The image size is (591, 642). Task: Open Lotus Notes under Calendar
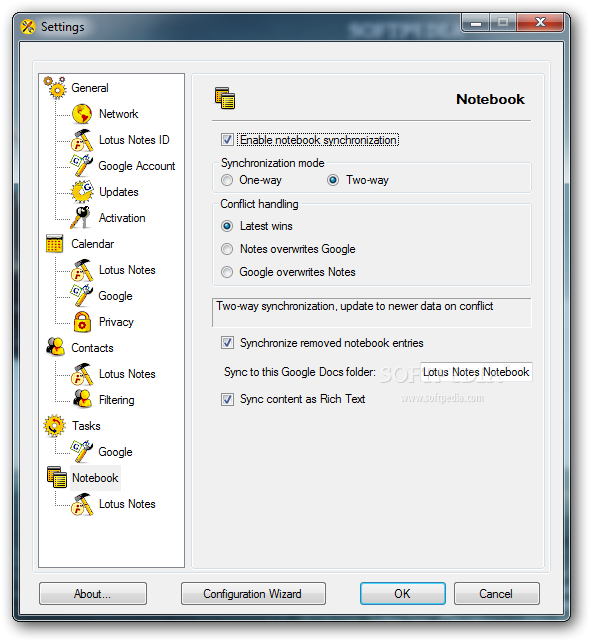coord(127,270)
